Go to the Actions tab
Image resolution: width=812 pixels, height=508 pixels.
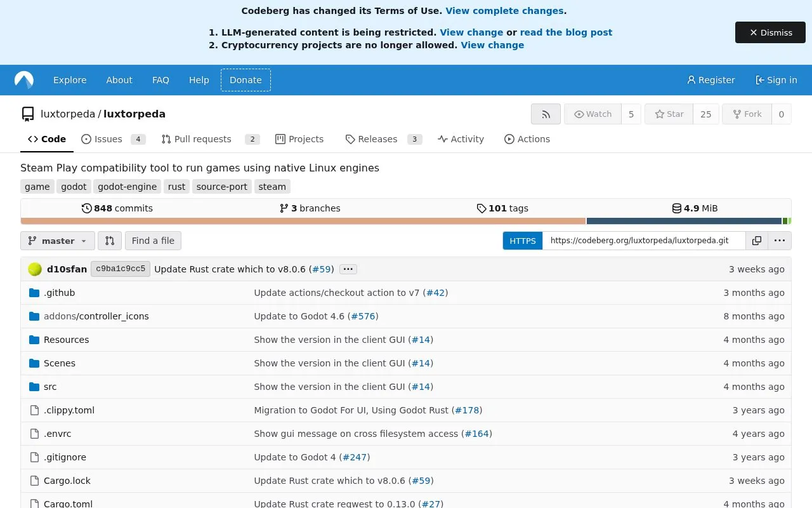(x=527, y=139)
